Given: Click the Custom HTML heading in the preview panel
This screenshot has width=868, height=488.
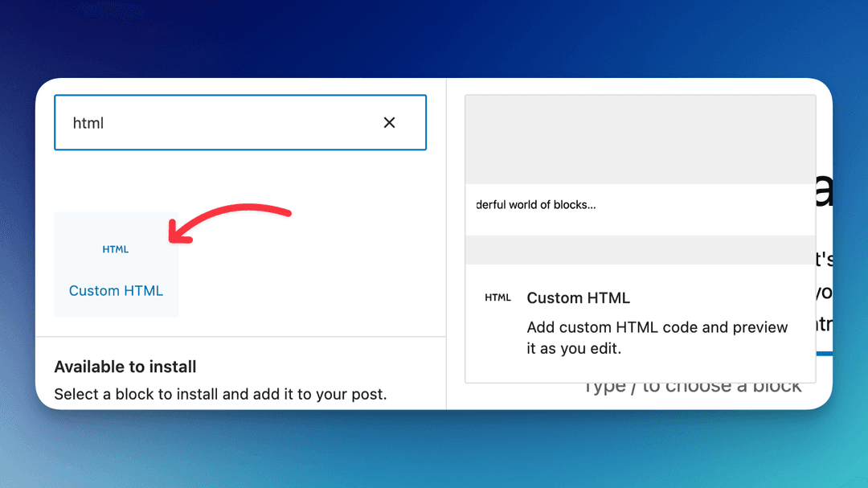Looking at the screenshot, I should [578, 298].
